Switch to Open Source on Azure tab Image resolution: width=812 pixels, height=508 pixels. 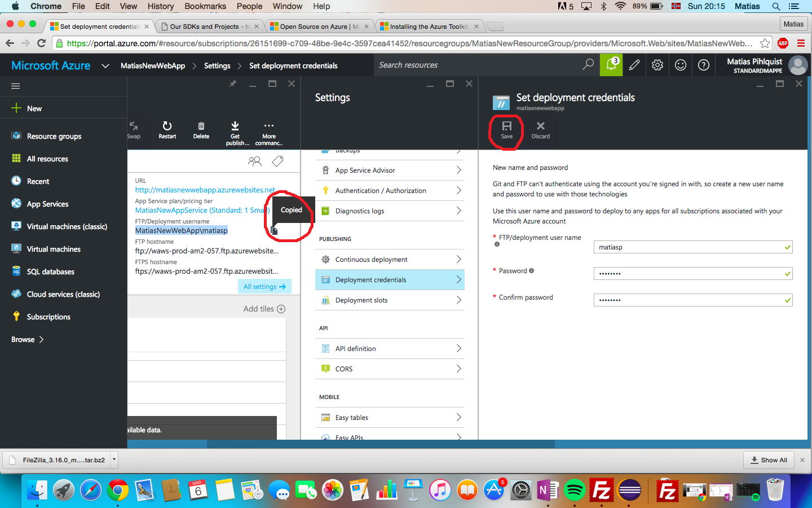pyautogui.click(x=319, y=27)
